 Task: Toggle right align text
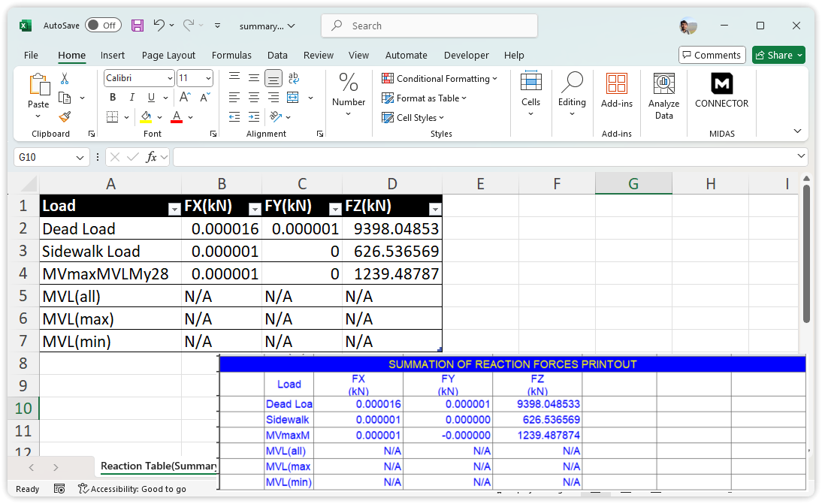coord(273,98)
